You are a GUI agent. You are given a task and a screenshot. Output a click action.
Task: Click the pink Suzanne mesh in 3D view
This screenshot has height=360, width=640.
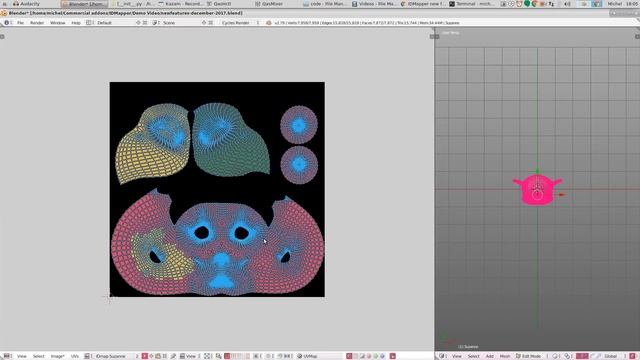(537, 190)
